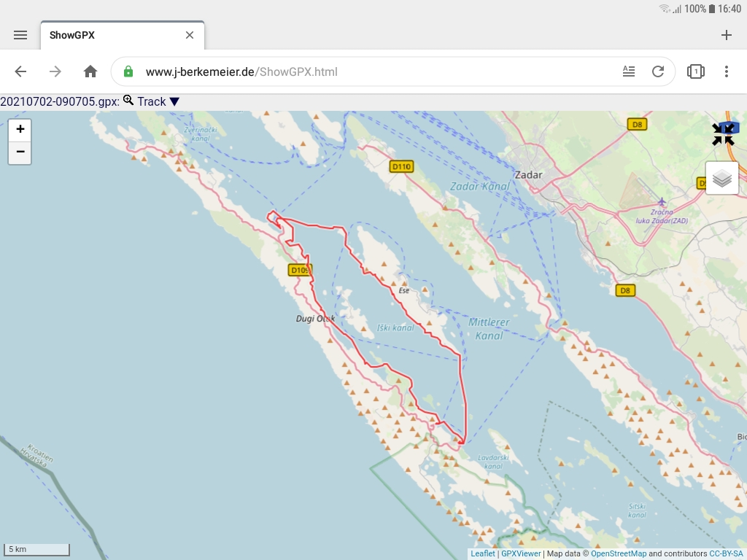Screen dimensions: 747x560
Task: Reload the ShowGPX page
Action: click(x=658, y=71)
